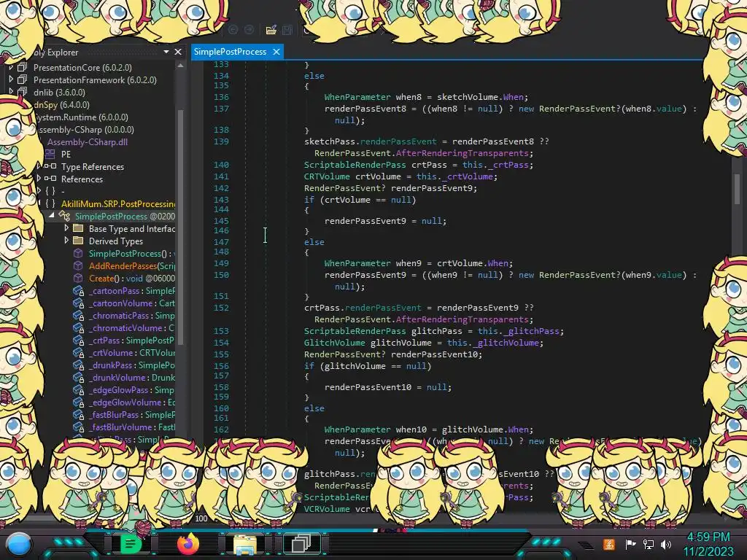Image resolution: width=747 pixels, height=560 pixels.
Task: Select the AkilliMum.SRP.PostProcessing namespace
Action: pyautogui.click(x=118, y=204)
